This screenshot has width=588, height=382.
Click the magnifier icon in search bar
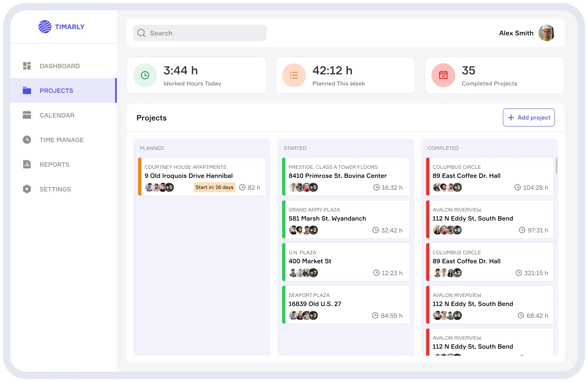[141, 33]
